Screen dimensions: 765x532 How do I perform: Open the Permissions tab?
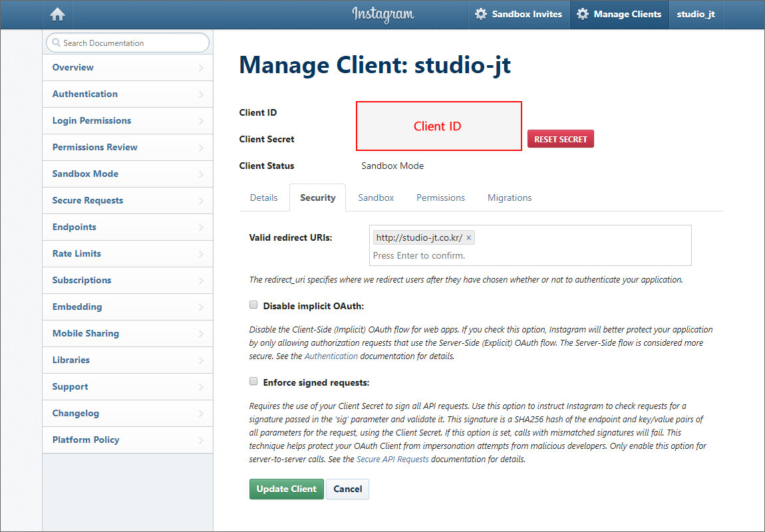pos(440,198)
